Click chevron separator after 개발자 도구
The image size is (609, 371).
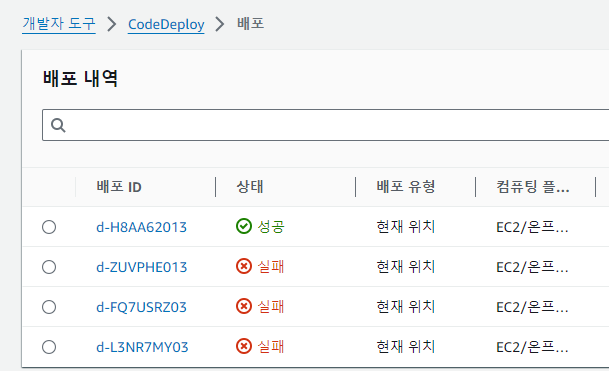112,24
